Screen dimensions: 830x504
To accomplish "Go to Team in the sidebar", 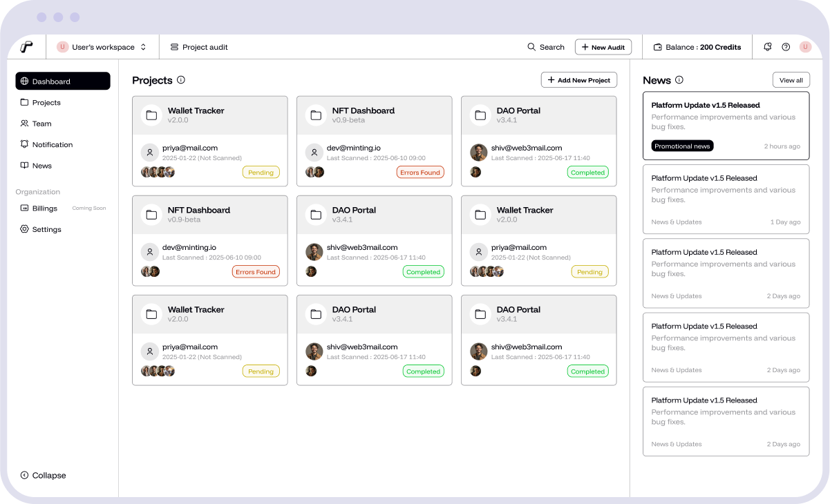I will point(41,124).
